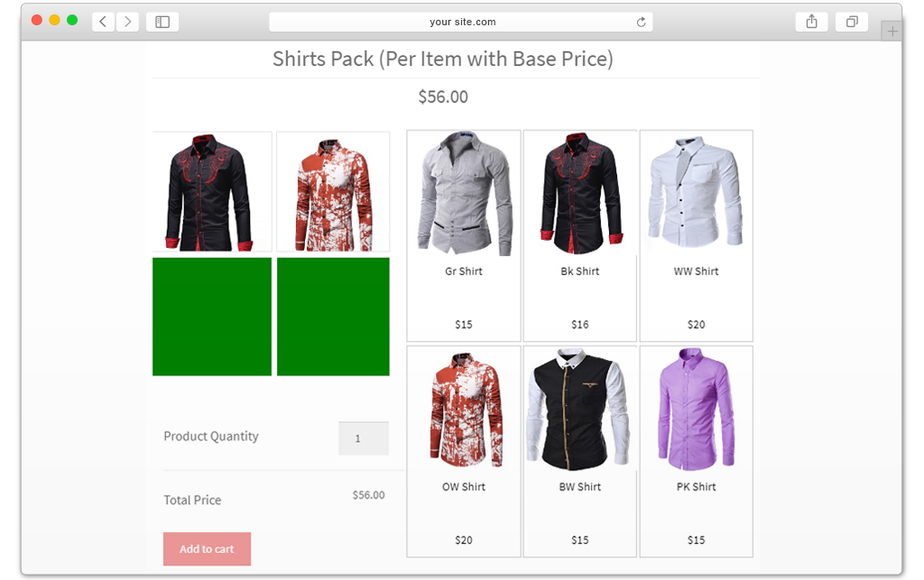Remove the selected red-white shirt from pack
The height and width of the screenshot is (580, 924).
333,192
